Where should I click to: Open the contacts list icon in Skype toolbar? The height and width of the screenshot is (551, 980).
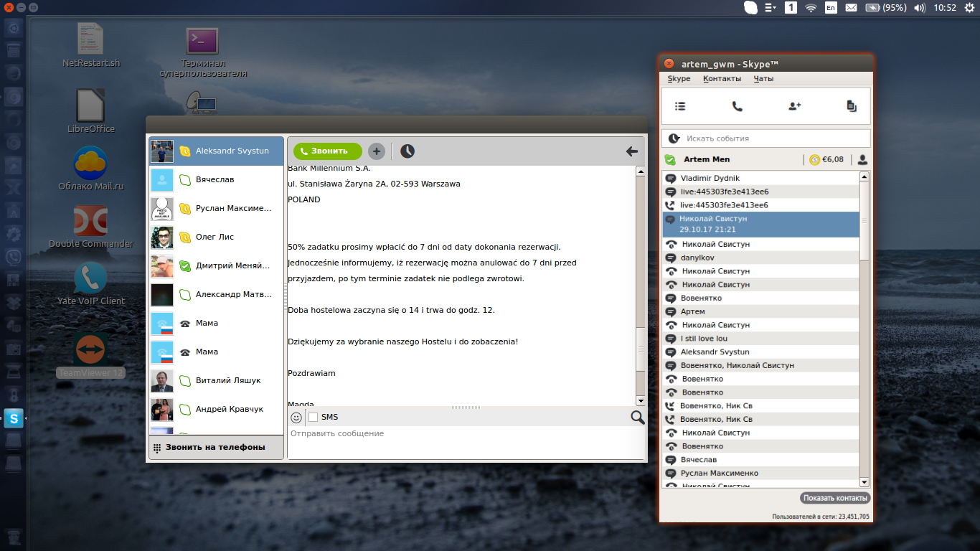tap(680, 106)
